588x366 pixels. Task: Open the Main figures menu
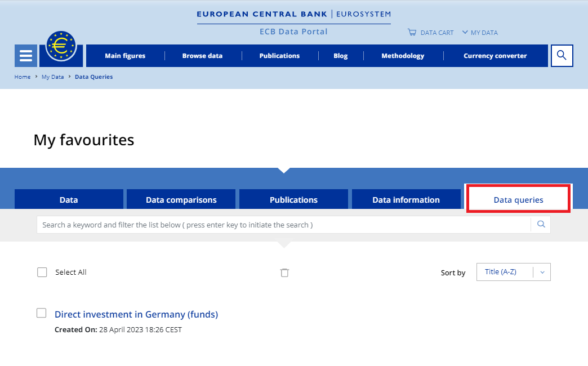[x=125, y=56]
